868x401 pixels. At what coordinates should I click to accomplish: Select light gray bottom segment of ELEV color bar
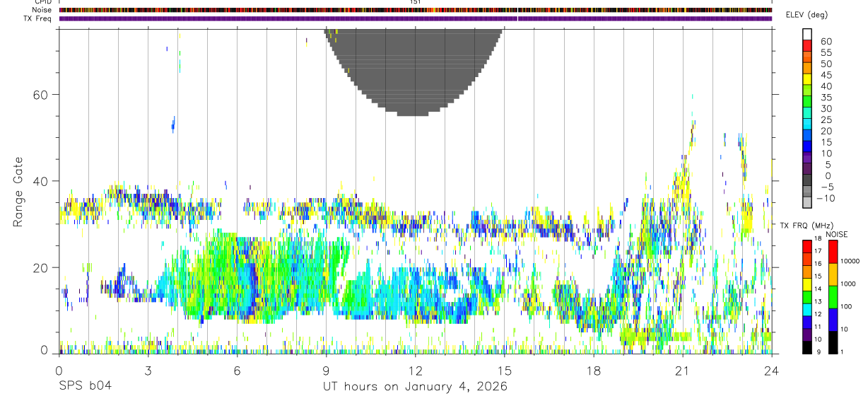[x=807, y=203]
